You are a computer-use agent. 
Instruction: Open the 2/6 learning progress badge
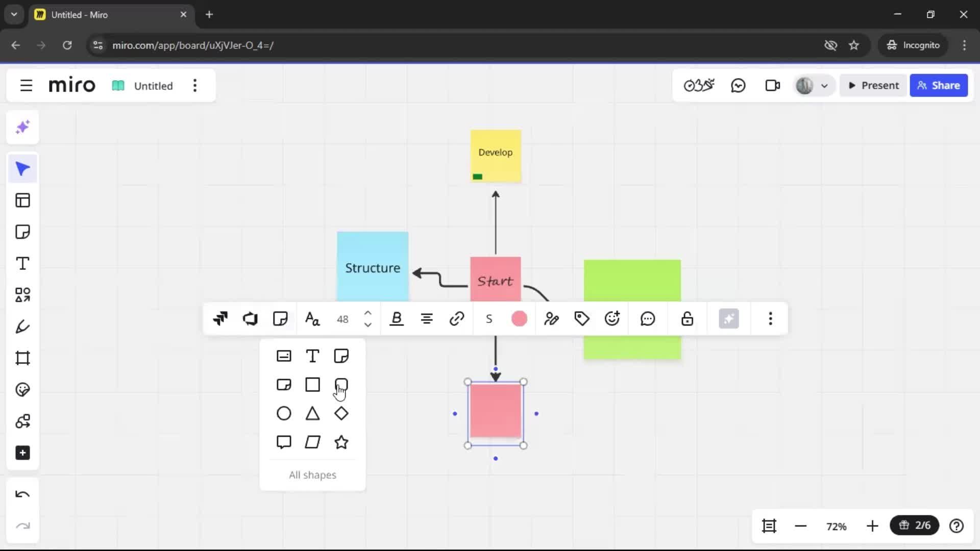[x=914, y=525]
